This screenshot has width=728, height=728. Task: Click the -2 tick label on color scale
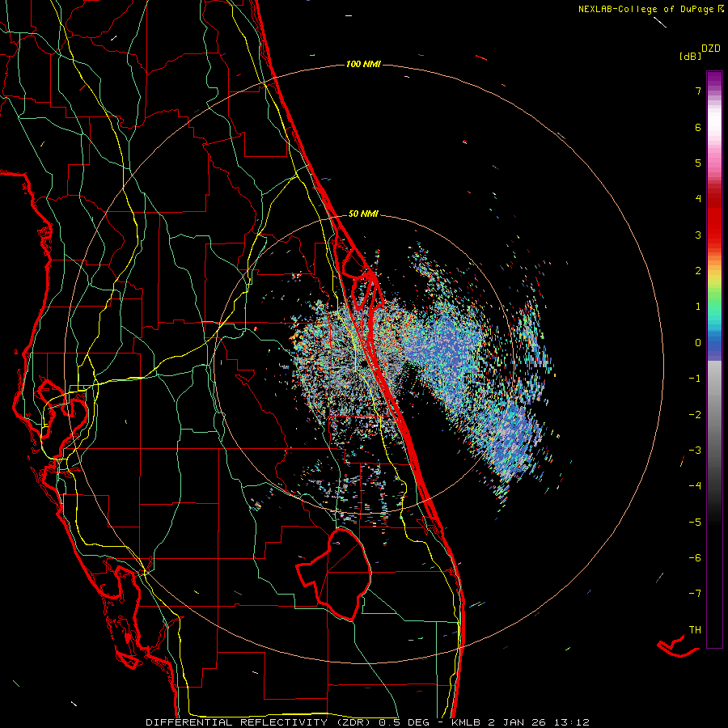click(x=695, y=415)
